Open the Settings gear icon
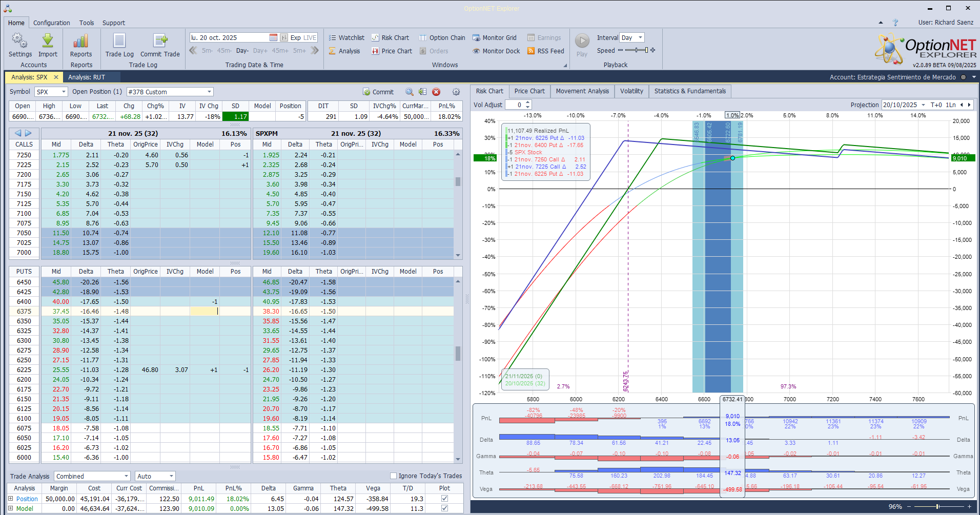The image size is (980, 515). tap(20, 40)
